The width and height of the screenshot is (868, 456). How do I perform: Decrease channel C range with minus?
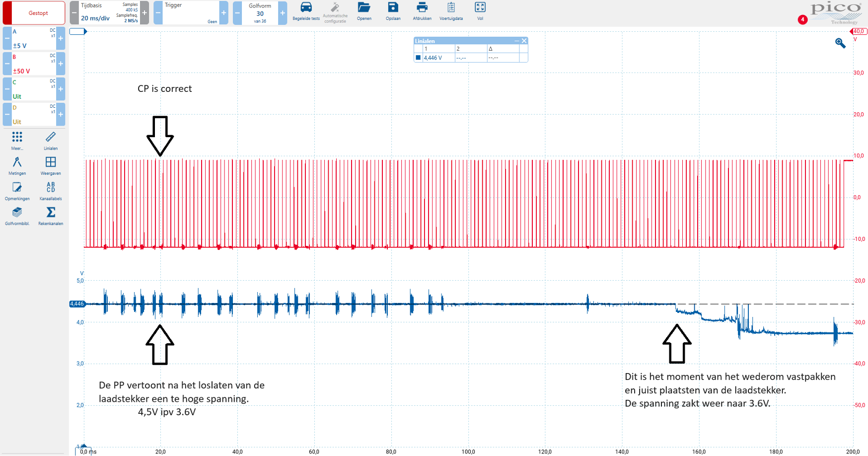(7, 89)
